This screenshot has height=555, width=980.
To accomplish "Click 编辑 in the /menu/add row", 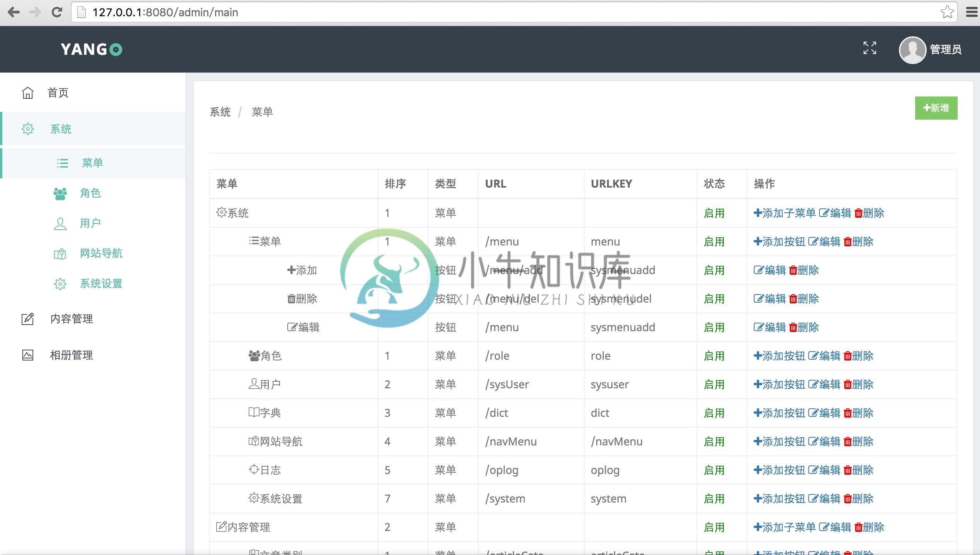I will point(770,270).
